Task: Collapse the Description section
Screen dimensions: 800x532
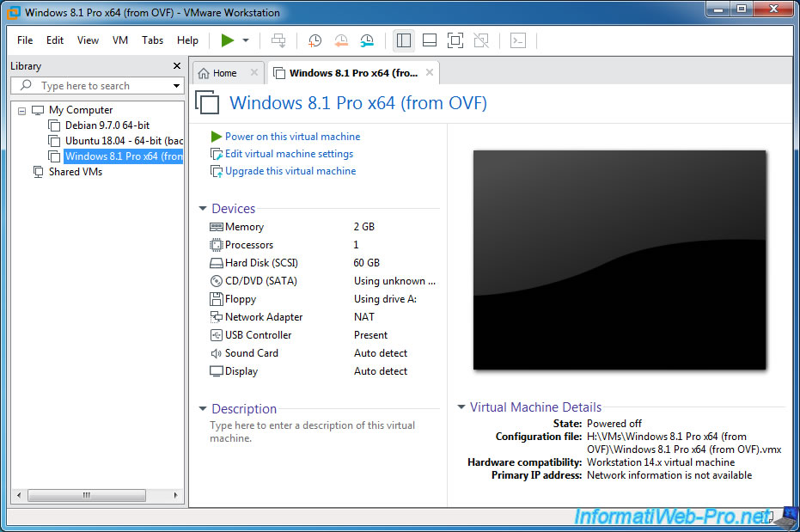Action: click(x=203, y=408)
